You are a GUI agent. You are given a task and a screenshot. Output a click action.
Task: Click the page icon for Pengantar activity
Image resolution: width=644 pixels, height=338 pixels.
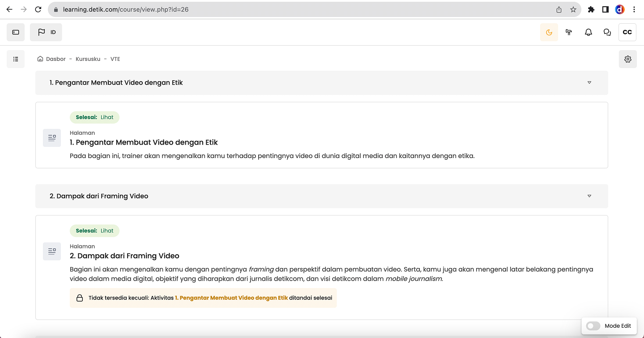52,138
